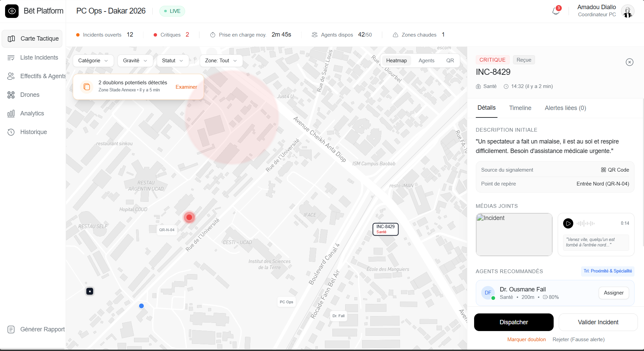Assign Dr. Ousmane Fall to incident
This screenshot has height=351, width=644.
[x=614, y=293]
